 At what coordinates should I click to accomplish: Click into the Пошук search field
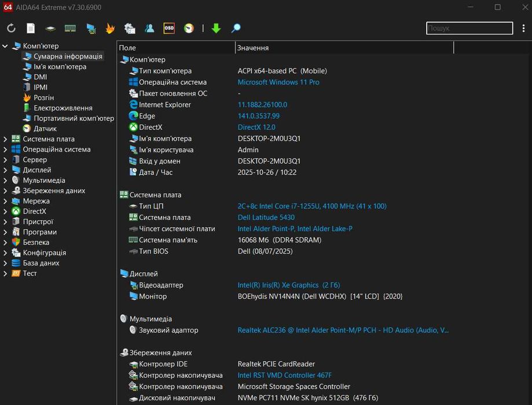(x=469, y=28)
